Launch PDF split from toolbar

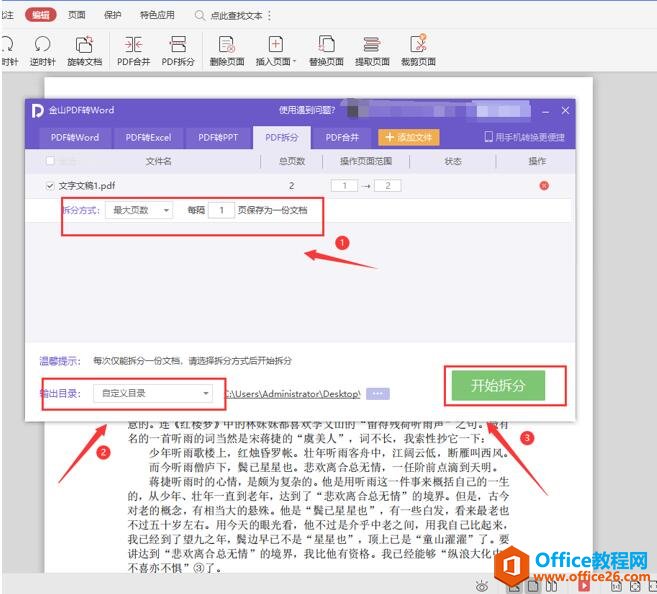coord(178,51)
